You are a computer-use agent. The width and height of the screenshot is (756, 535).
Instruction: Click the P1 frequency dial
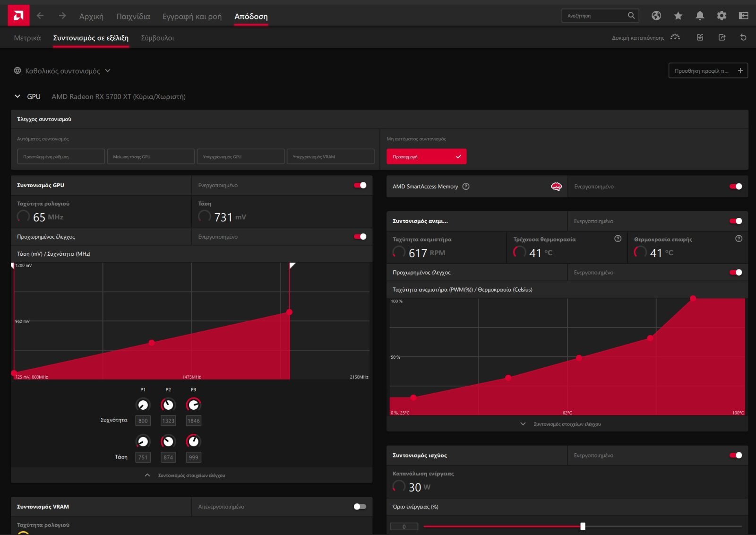coord(143,405)
